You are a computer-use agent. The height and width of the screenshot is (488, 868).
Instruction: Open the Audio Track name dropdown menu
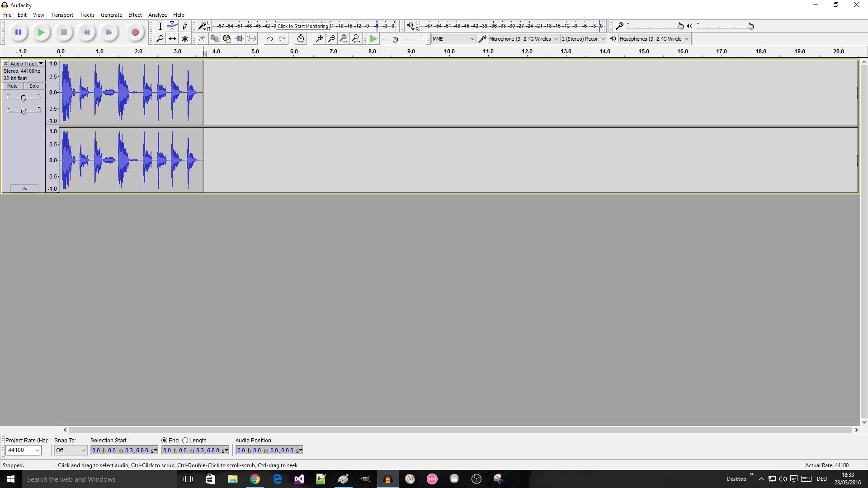point(40,63)
